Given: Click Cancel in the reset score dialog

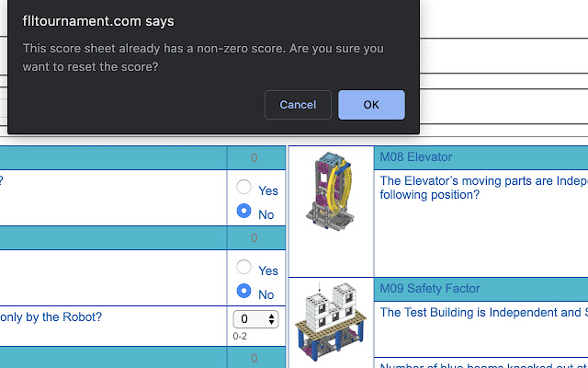Looking at the screenshot, I should pos(298,105).
